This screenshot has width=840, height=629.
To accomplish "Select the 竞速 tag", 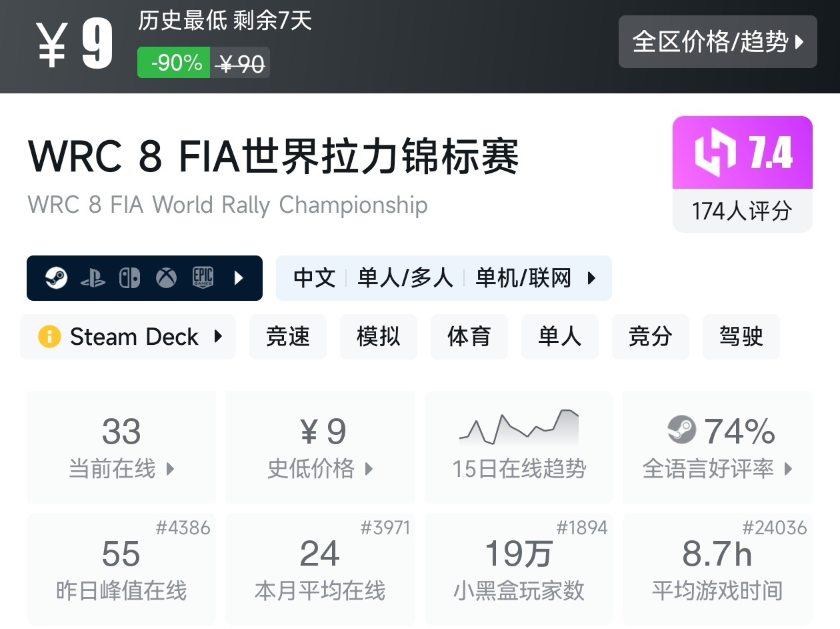I will coord(288,337).
